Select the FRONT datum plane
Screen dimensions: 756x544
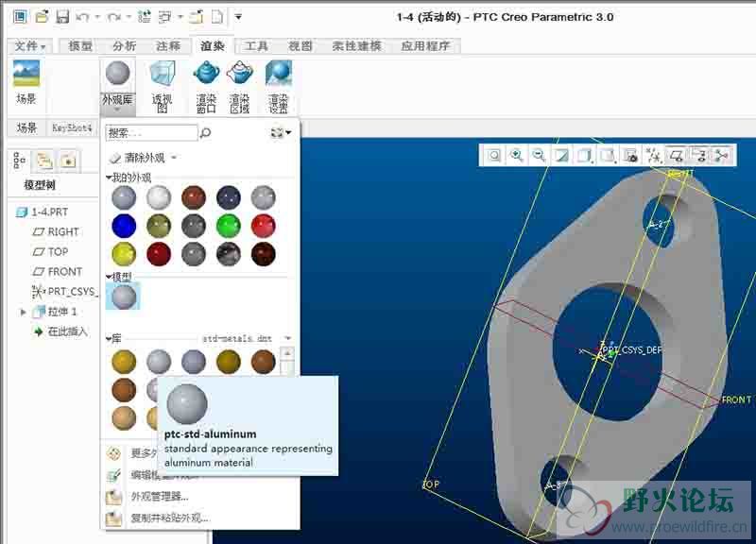click(57, 272)
